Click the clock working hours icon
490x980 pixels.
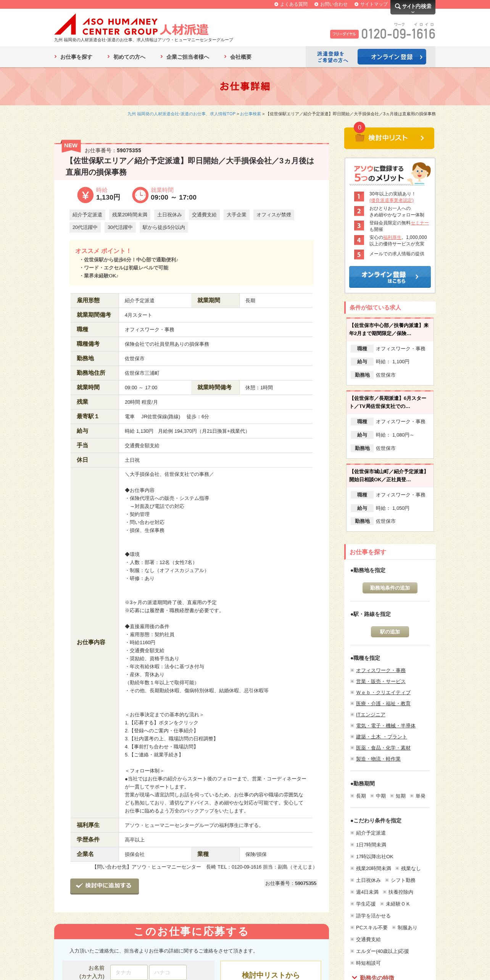point(140,195)
